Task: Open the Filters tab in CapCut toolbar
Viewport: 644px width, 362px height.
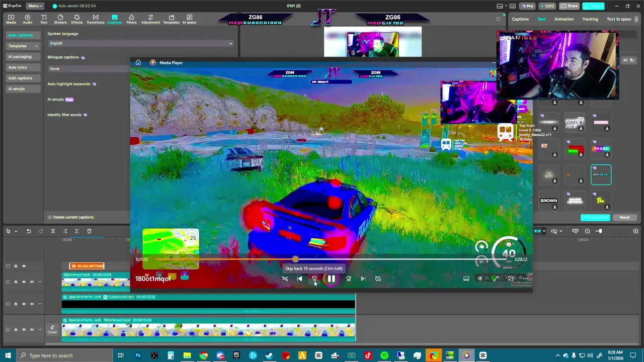Action: pyautogui.click(x=131, y=19)
